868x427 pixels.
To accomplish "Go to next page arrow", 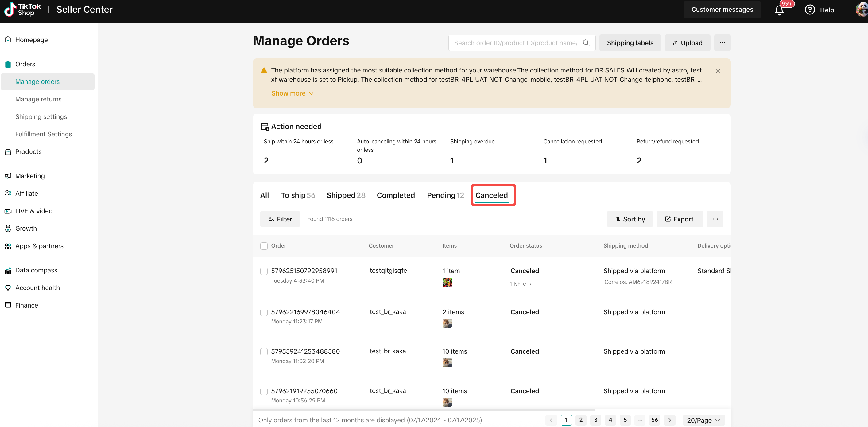I will (669, 420).
